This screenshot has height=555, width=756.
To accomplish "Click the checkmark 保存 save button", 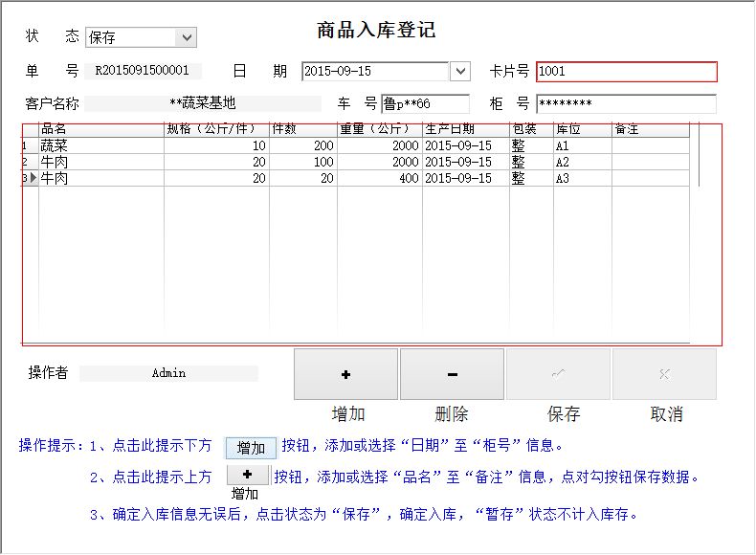I will [558, 374].
